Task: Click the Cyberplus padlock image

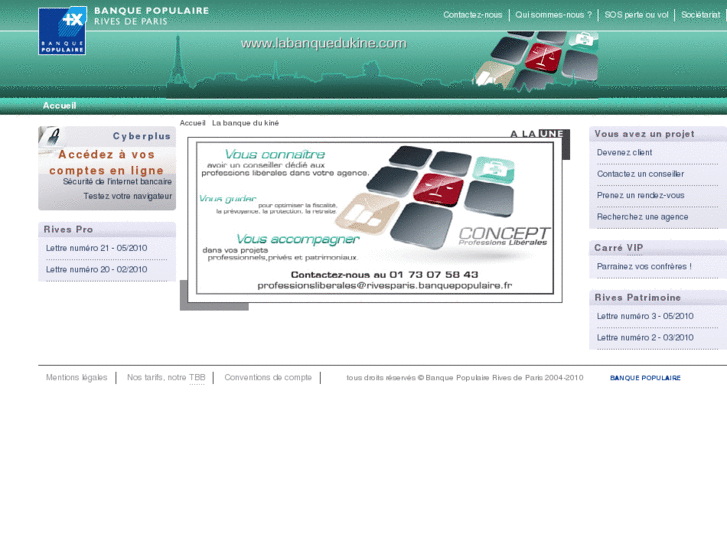Action: coord(51,137)
